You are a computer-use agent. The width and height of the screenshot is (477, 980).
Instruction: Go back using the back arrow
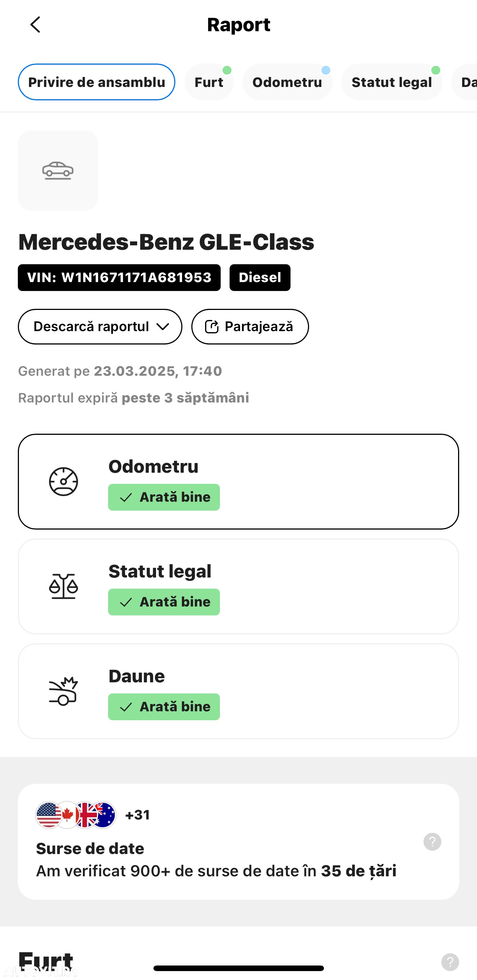coord(35,25)
